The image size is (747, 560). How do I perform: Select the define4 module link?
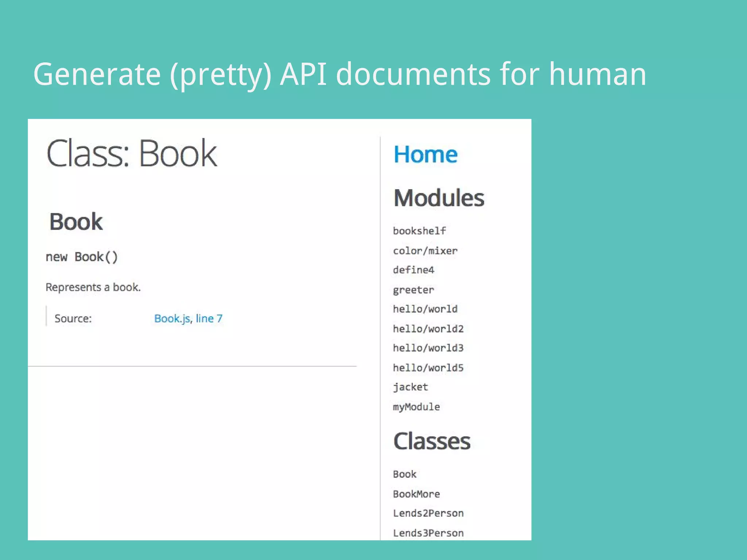click(413, 270)
